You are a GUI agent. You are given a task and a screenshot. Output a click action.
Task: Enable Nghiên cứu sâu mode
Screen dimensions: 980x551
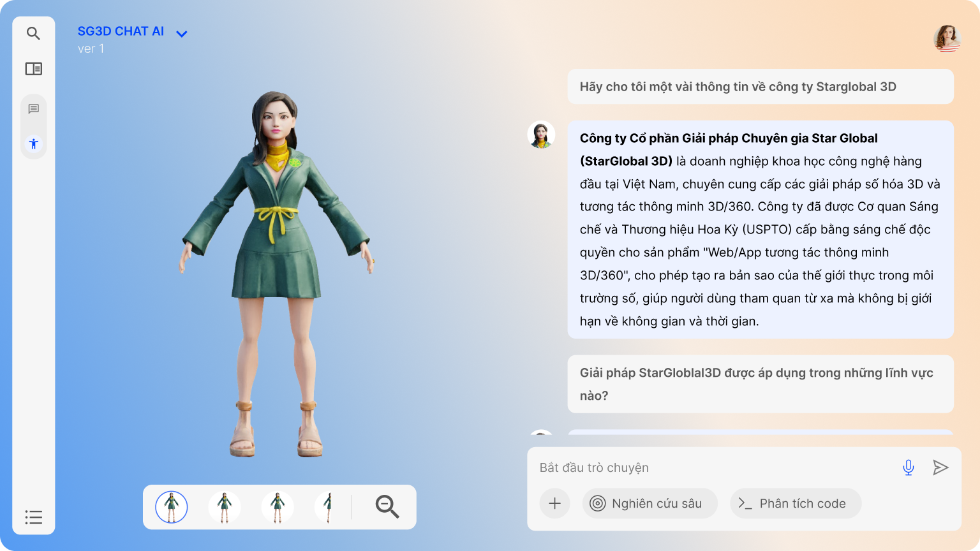point(649,503)
